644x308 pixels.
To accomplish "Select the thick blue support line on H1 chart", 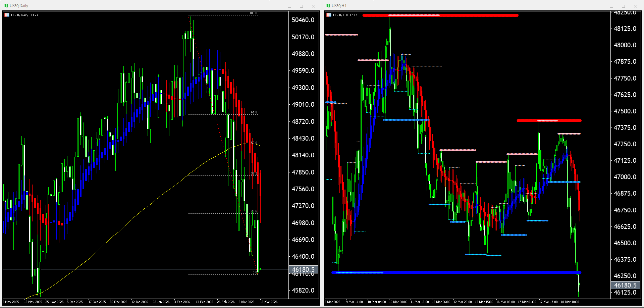I will coord(456,273).
